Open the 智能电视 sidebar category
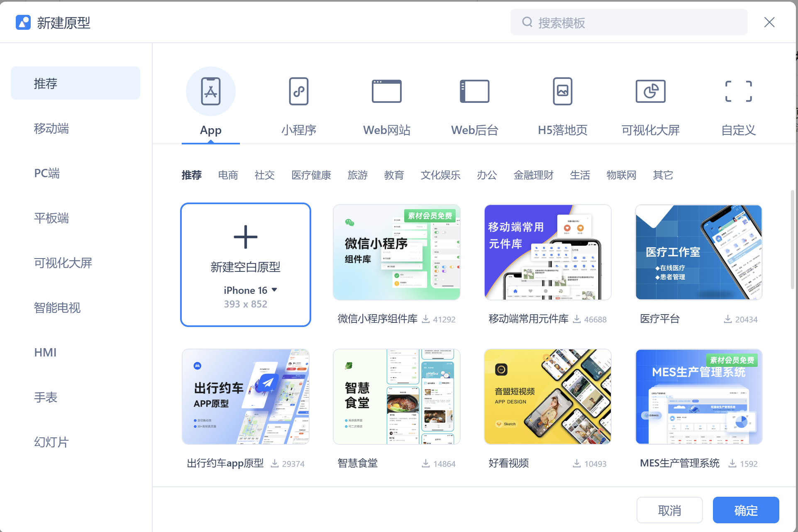The width and height of the screenshot is (798, 532). pos(57,308)
